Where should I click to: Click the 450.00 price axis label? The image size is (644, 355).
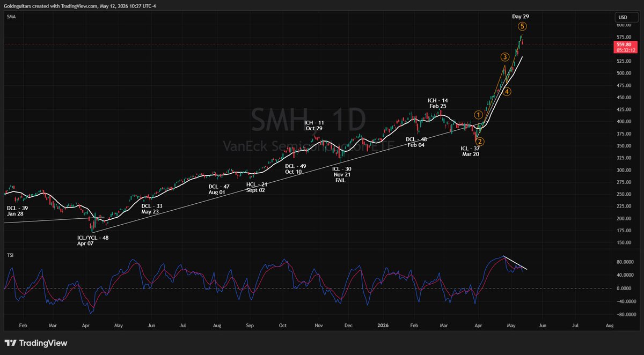pos(624,97)
